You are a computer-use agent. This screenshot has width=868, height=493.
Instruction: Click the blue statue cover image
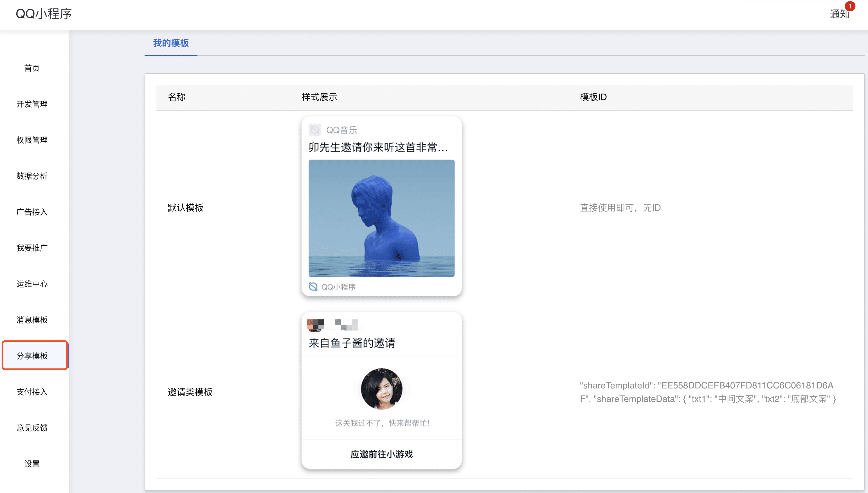[381, 218]
